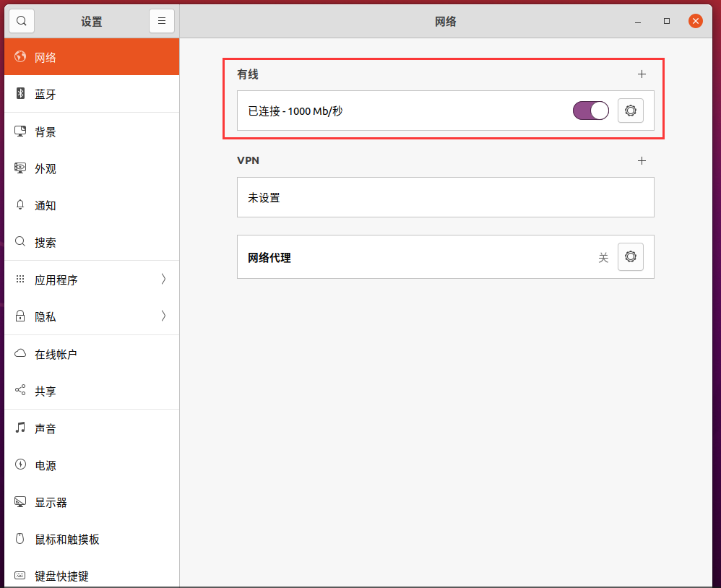Open 网络代理 proxy settings gear
The width and height of the screenshot is (721, 588).
point(630,256)
